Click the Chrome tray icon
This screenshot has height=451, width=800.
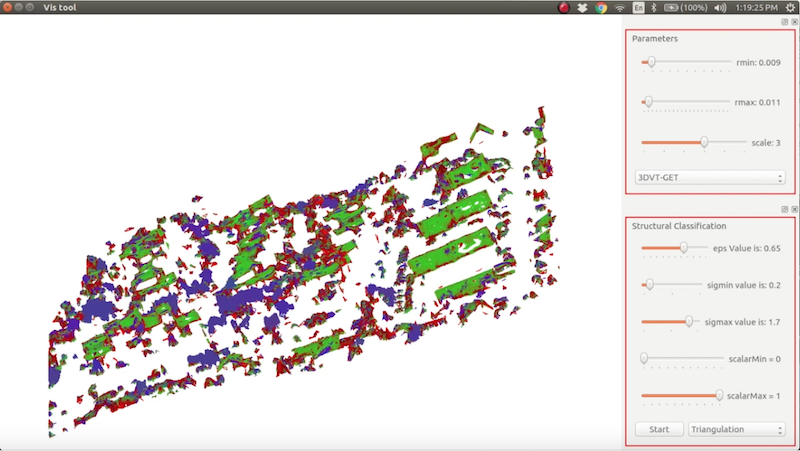601,8
